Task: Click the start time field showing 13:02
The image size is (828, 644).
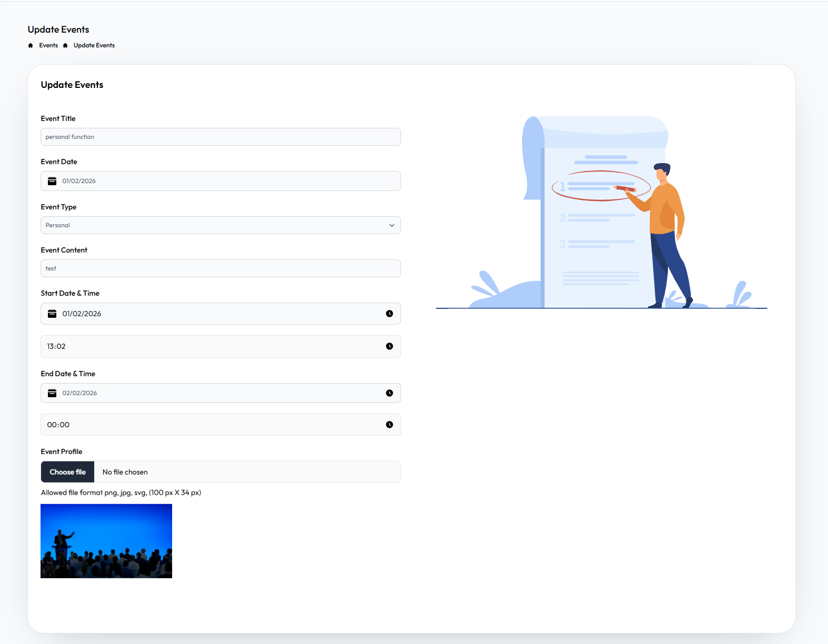Action: (x=221, y=346)
